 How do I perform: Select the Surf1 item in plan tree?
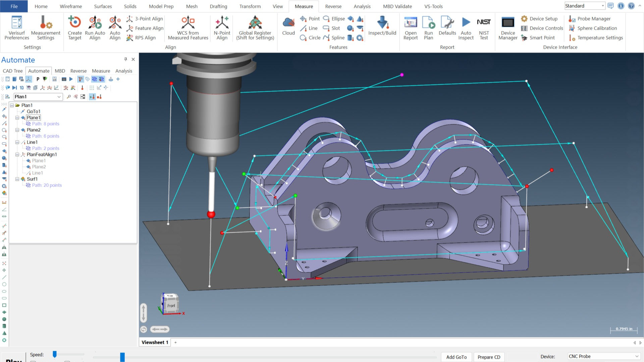(x=32, y=179)
